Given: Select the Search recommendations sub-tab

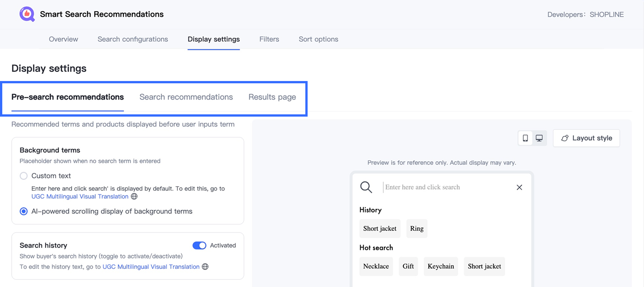Looking at the screenshot, I should tap(186, 97).
